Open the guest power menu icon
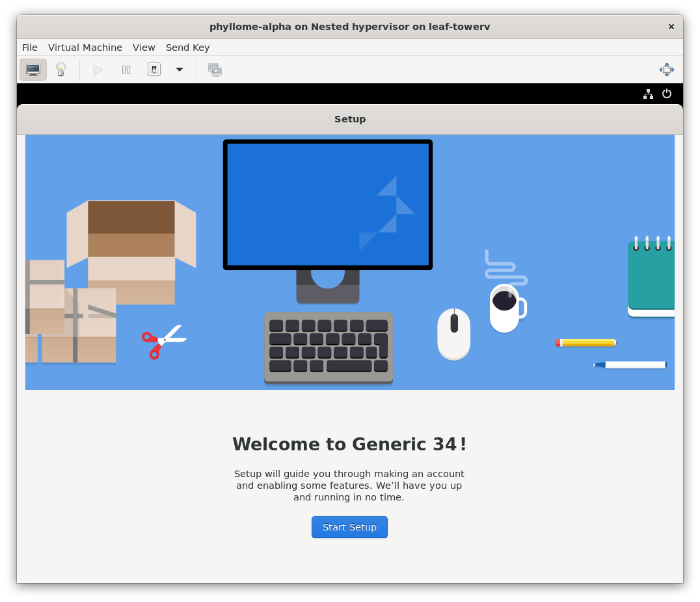The width and height of the screenshot is (700, 602). click(x=667, y=94)
